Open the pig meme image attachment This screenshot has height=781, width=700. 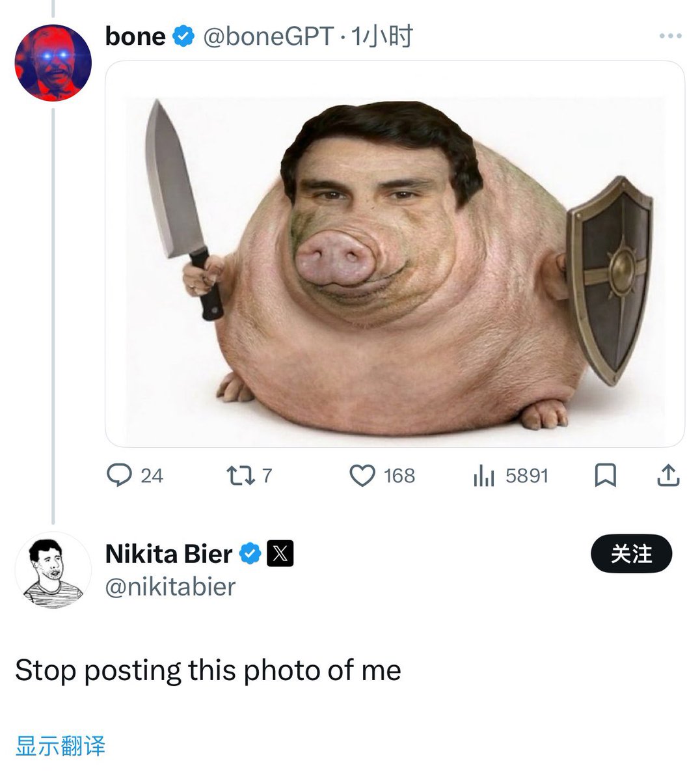click(x=394, y=254)
